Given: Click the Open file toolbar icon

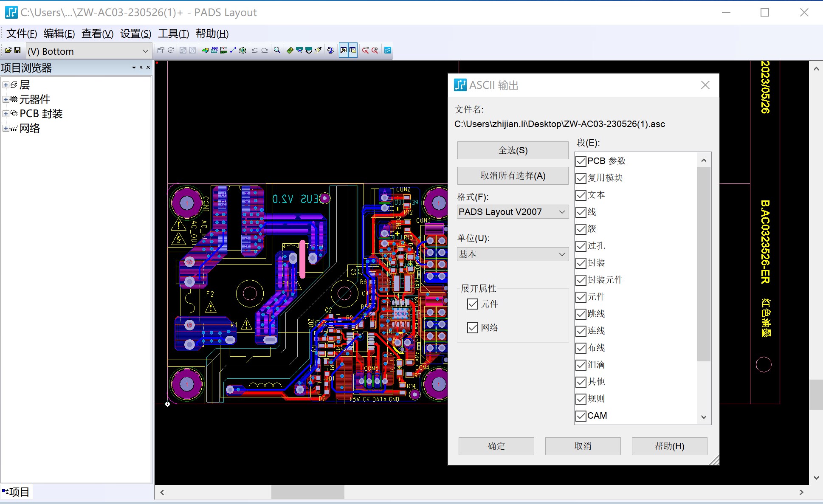Looking at the screenshot, I should 8,51.
